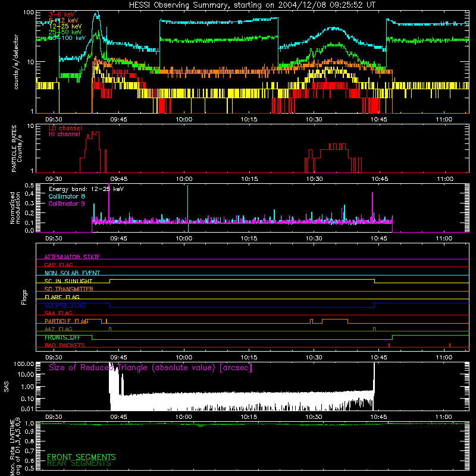Click the counts/s/detector axis label
The height and width of the screenshot is (476, 476).
[x=16, y=62]
